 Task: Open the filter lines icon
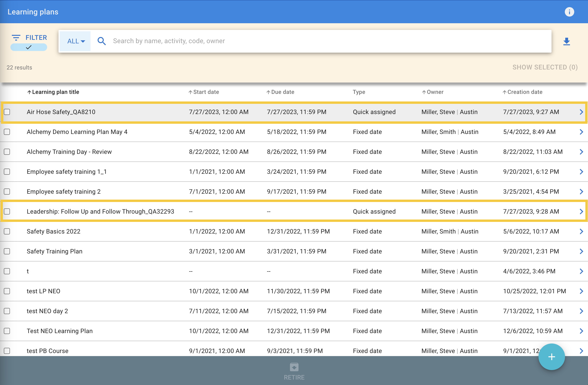click(16, 38)
